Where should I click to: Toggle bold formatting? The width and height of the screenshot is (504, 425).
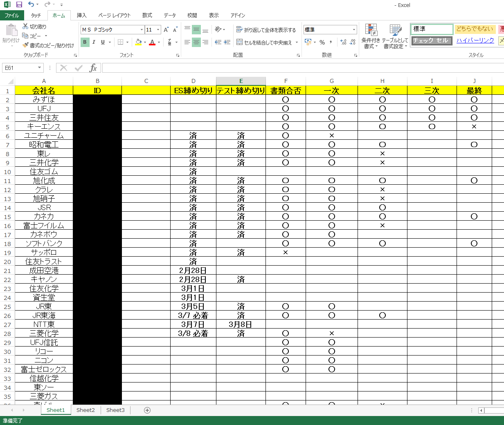click(85, 42)
